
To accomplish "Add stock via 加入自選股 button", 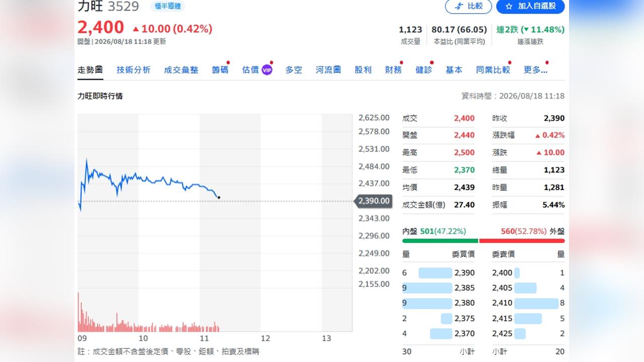I will tap(530, 6).
